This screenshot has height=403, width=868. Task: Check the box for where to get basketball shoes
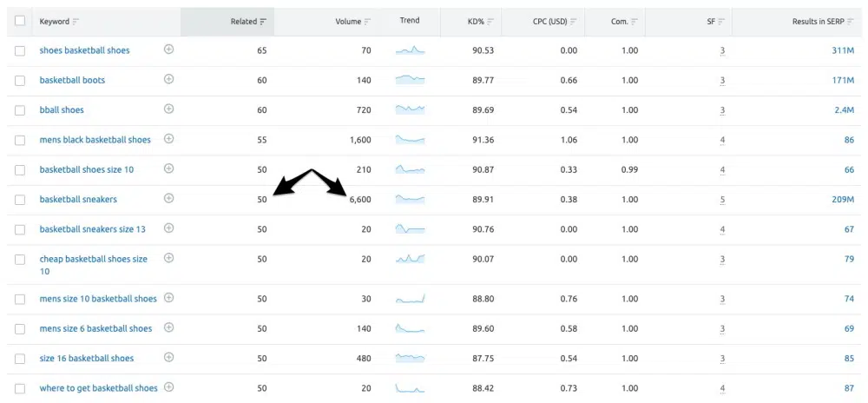20,388
